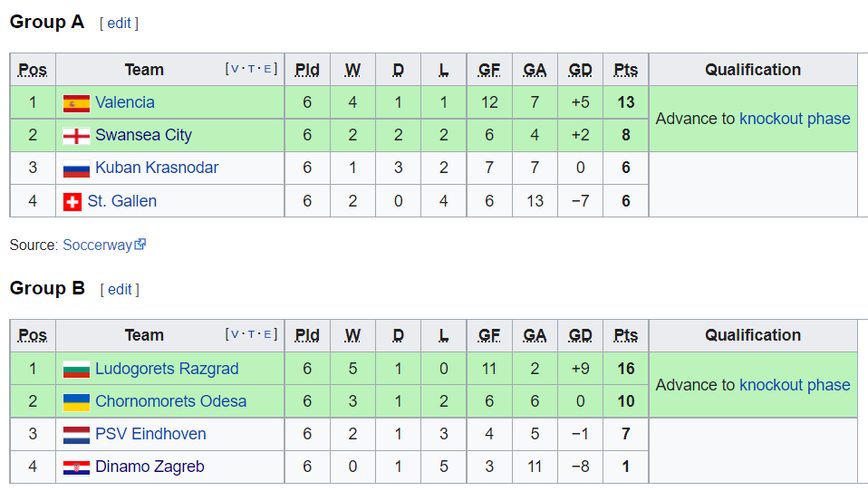Click the Spain flag icon beside Valencia

click(76, 103)
